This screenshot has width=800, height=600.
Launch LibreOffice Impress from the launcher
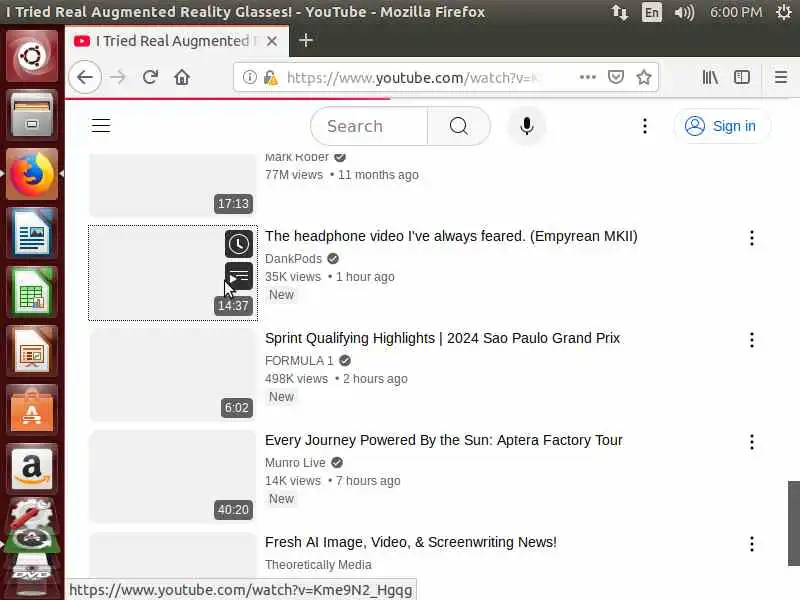pyautogui.click(x=32, y=352)
